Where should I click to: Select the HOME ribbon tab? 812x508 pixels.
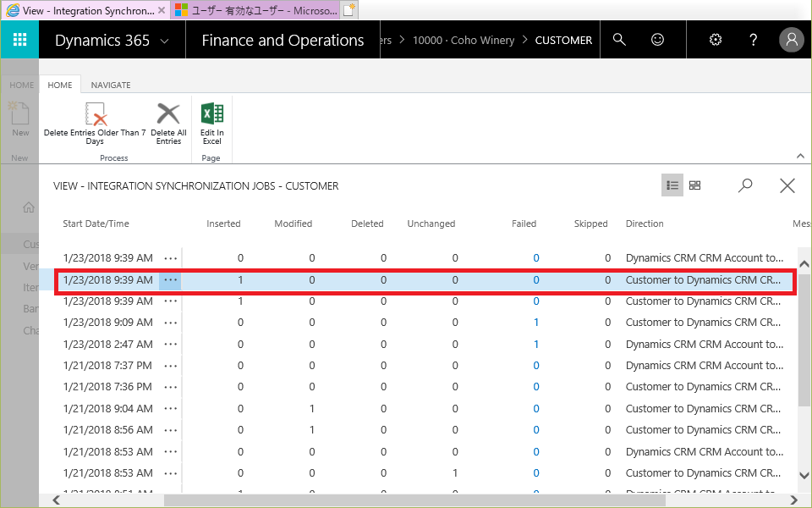tap(60, 85)
